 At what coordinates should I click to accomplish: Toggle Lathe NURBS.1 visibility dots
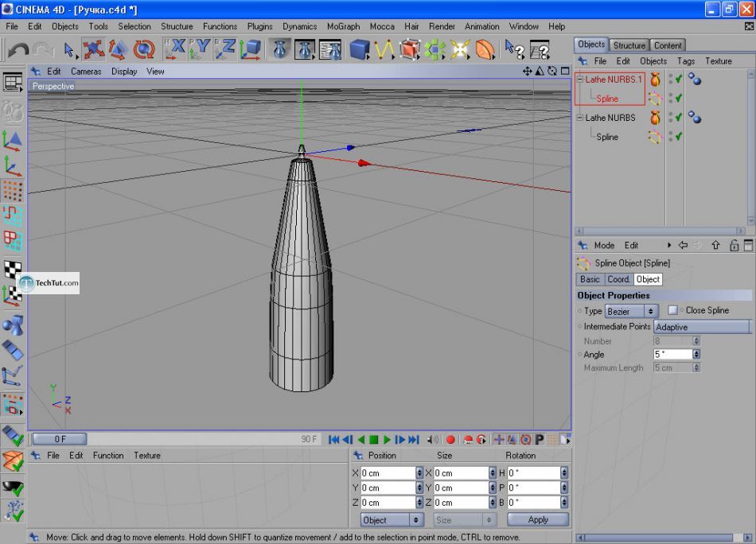[x=671, y=79]
